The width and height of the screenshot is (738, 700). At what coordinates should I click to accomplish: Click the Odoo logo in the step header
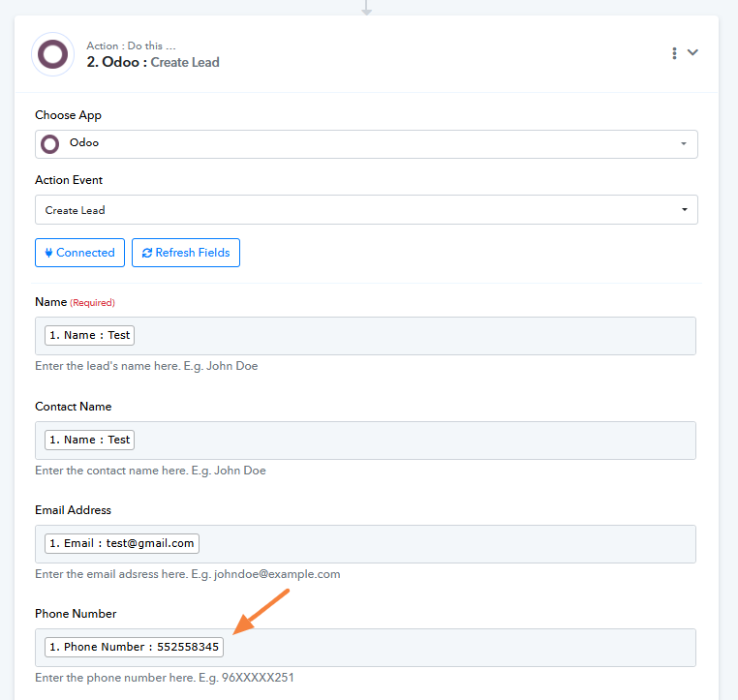[52, 54]
